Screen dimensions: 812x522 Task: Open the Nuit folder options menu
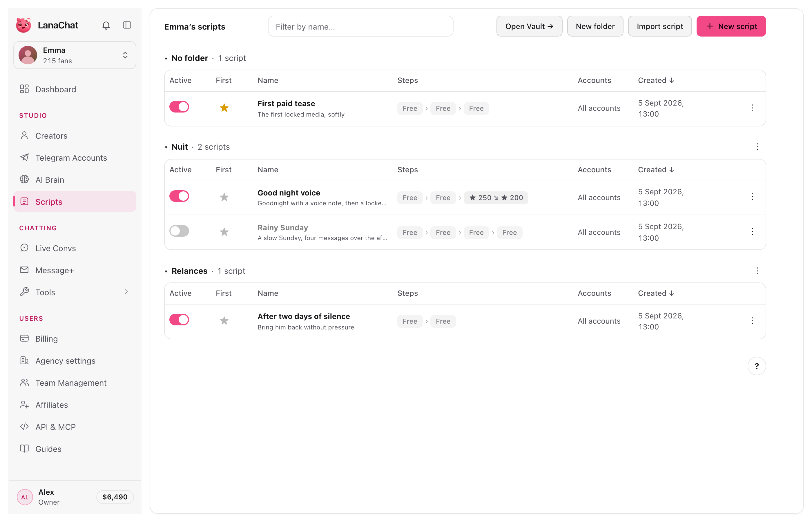click(757, 147)
